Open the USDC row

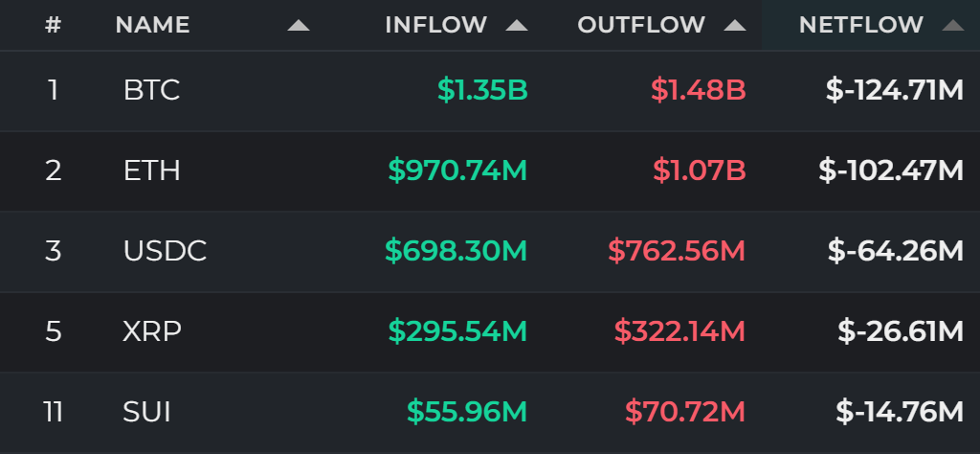[490, 251]
